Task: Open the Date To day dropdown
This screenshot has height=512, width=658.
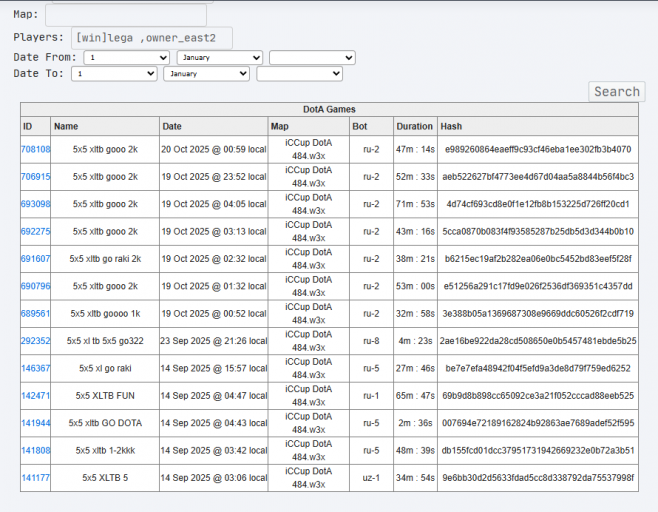Action: coord(114,73)
